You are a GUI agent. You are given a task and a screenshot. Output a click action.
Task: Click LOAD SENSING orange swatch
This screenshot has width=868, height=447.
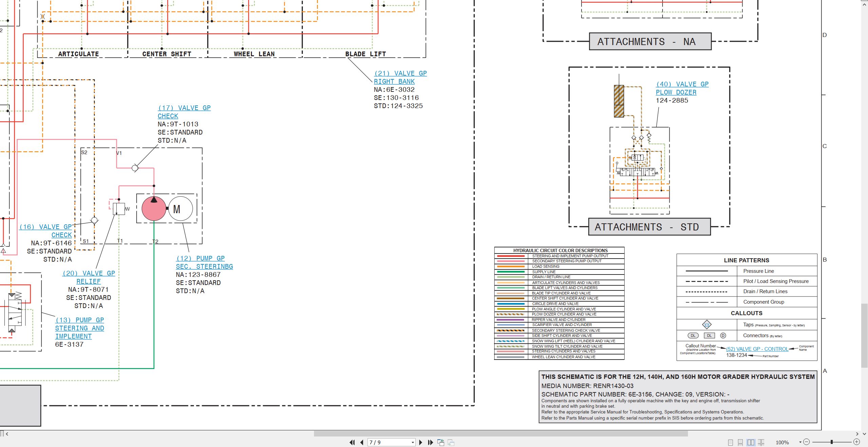511,267
